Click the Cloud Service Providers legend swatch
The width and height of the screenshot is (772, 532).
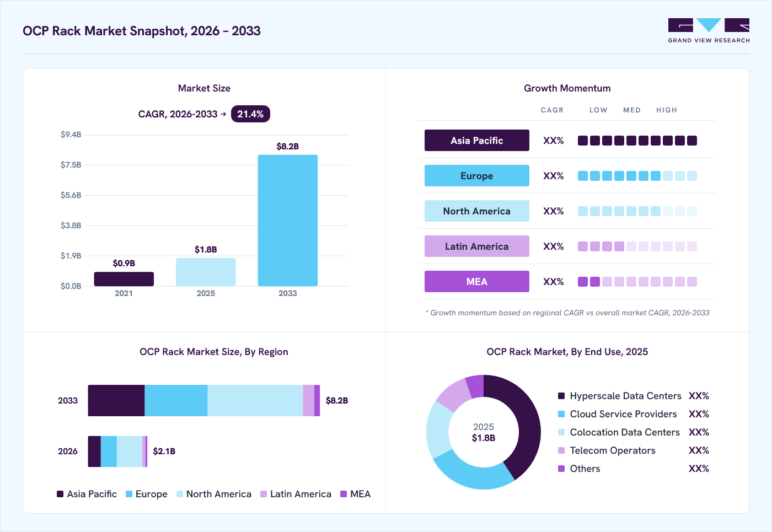click(x=561, y=414)
